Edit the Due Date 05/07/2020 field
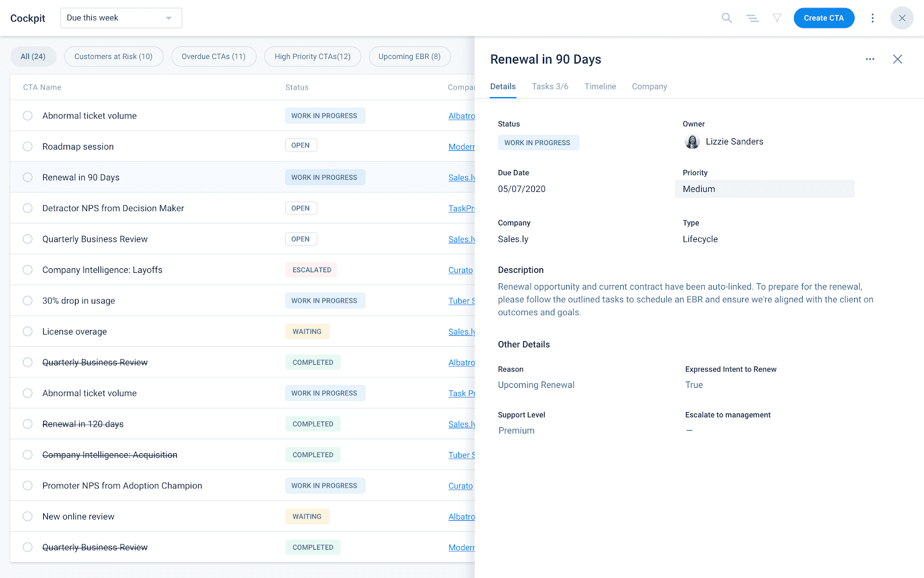The image size is (924, 578). coord(521,189)
